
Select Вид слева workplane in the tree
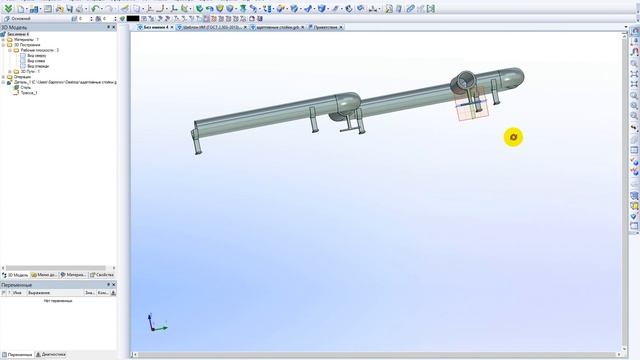(x=36, y=61)
